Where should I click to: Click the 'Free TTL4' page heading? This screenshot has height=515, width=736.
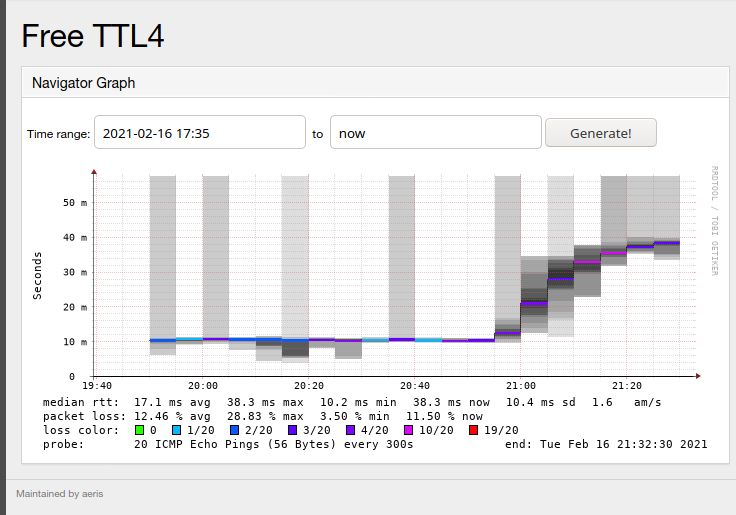tap(93, 36)
